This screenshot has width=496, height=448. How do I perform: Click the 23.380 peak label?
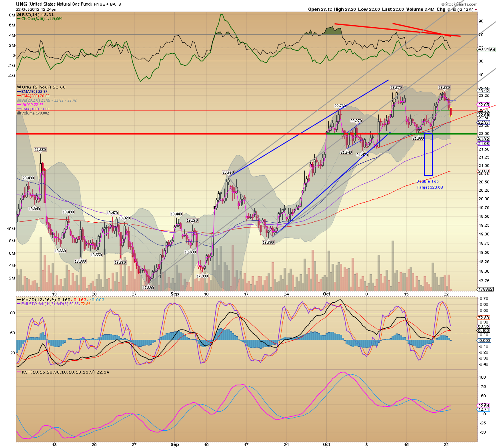[x=444, y=87]
